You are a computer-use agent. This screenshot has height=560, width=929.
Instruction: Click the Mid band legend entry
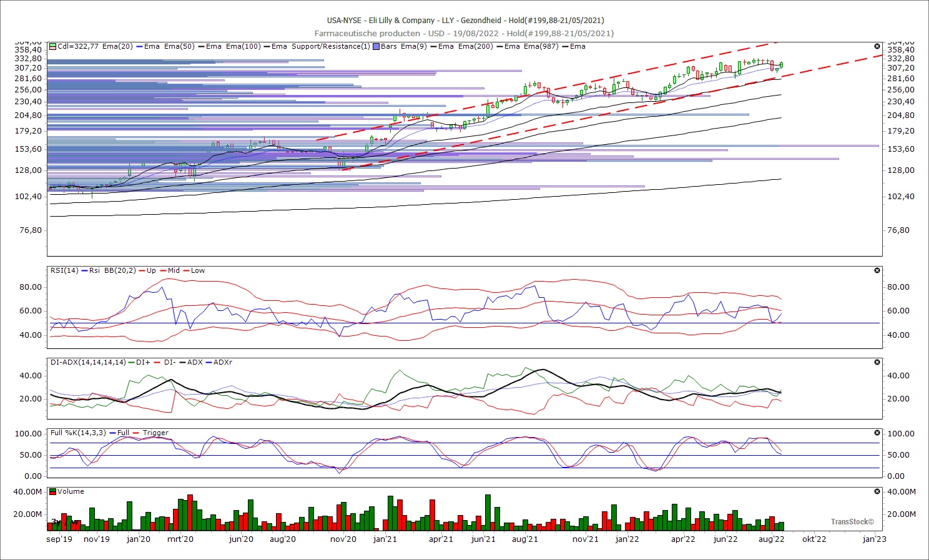coord(170,270)
